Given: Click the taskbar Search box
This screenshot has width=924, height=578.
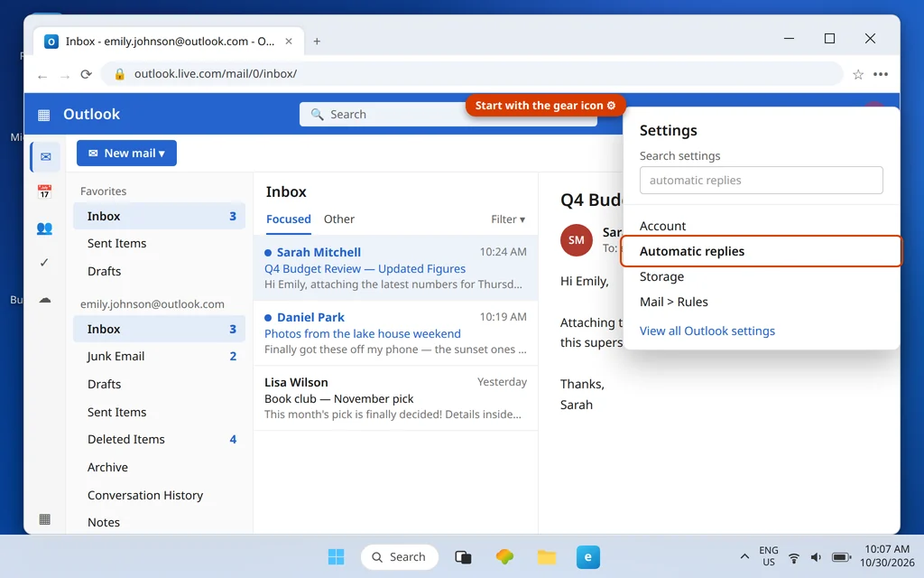Looking at the screenshot, I should 400,556.
